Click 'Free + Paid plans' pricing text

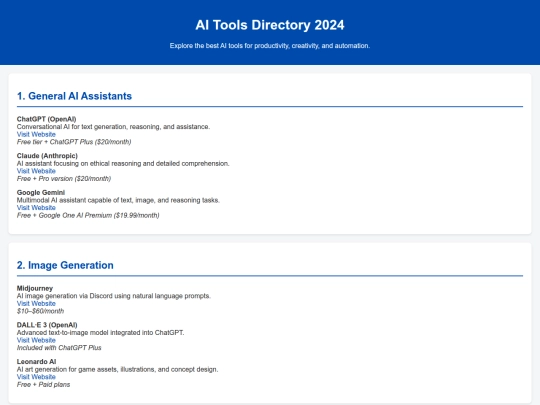(x=43, y=384)
